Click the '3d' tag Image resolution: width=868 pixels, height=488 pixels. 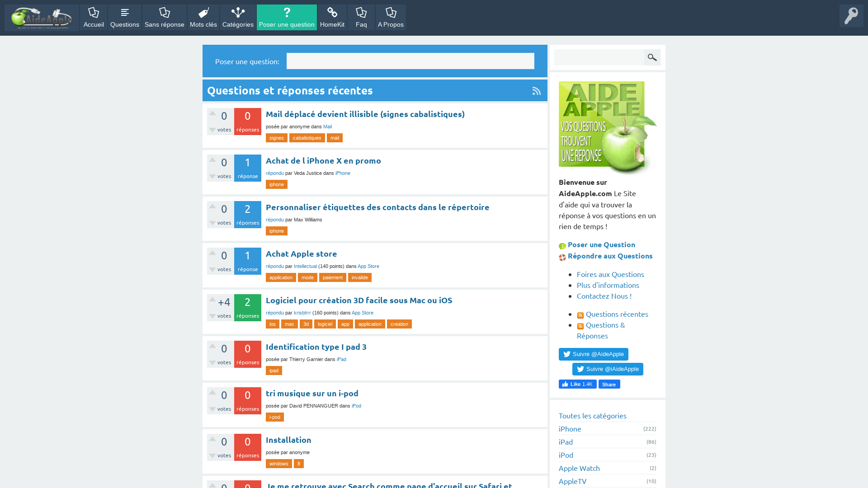(306, 324)
